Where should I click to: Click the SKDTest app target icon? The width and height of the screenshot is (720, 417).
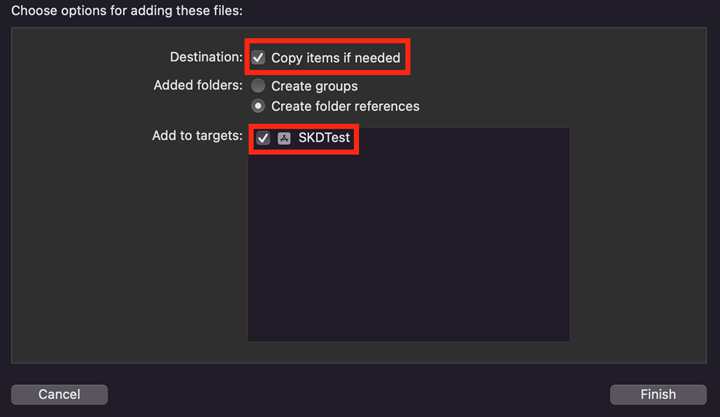tap(284, 138)
